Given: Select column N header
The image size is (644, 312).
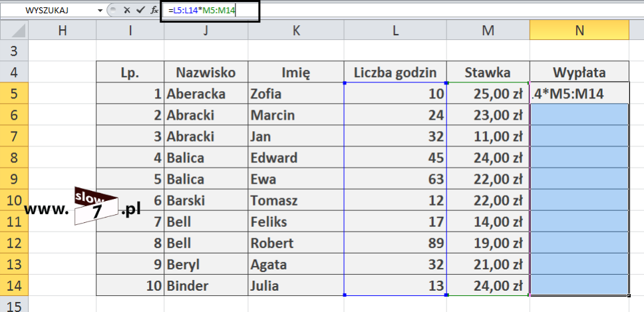Looking at the screenshot, I should click(579, 31).
